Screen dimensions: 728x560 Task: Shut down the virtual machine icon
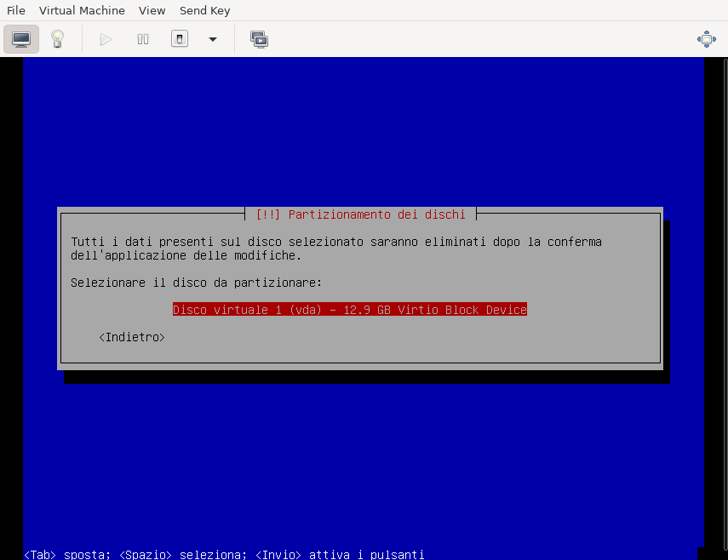pos(180,39)
